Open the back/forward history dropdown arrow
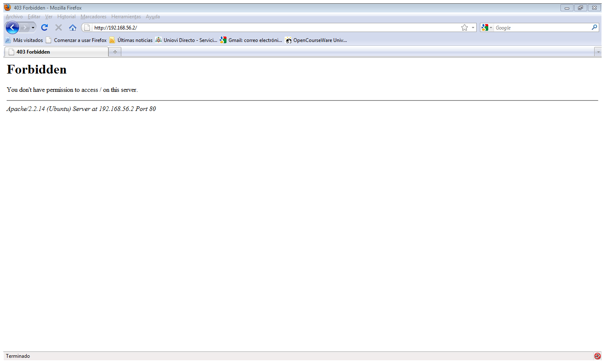Screen dimensions: 605x364 [33, 28]
